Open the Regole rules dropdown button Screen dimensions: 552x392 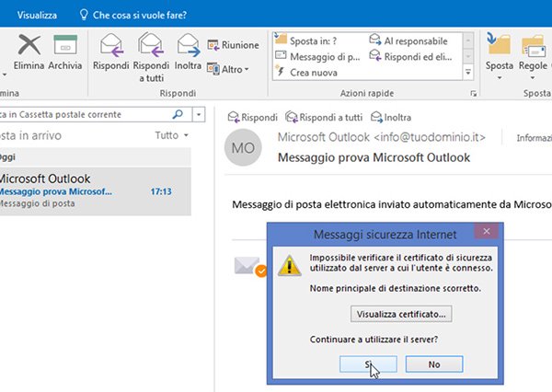(x=533, y=56)
